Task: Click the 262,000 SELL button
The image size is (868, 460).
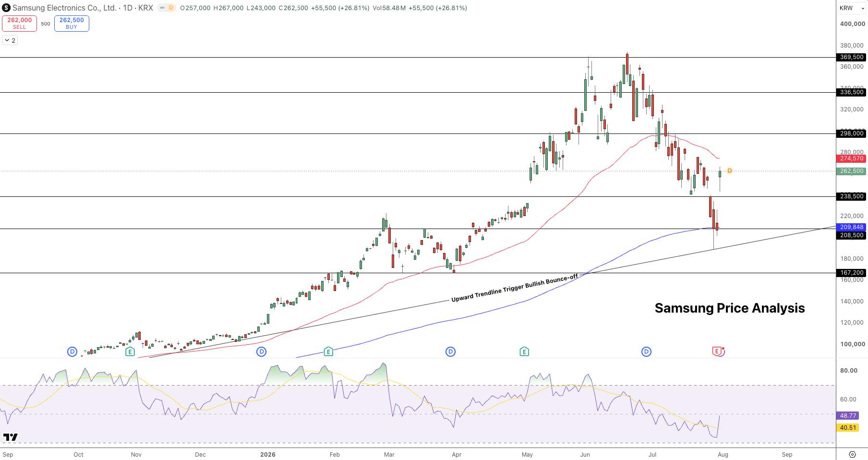Action: point(19,23)
